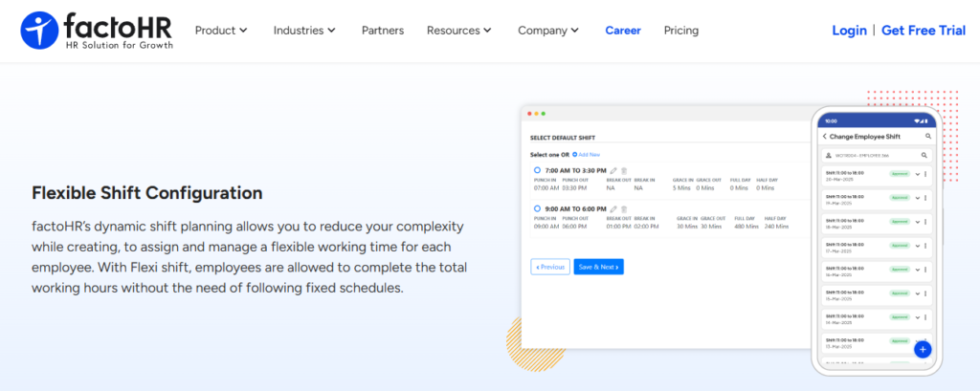Open options for 15-Mar-2025 shift
Screen dimensions: 980x391
(x=925, y=293)
